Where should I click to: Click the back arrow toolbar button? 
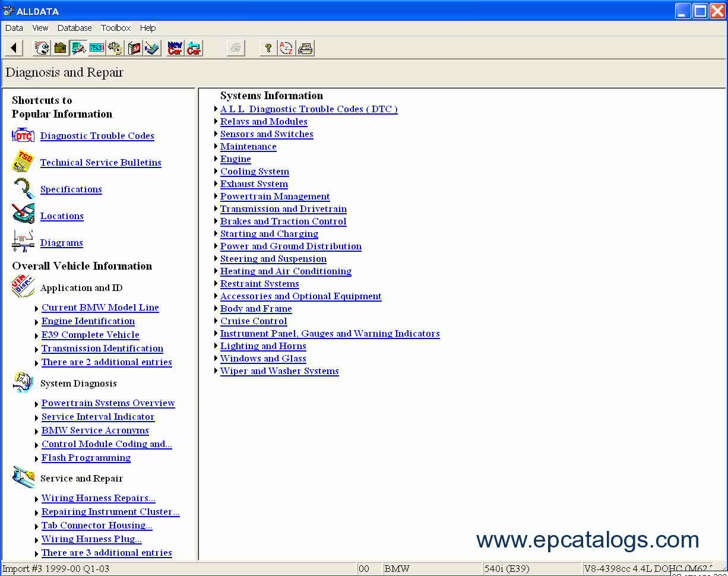pyautogui.click(x=13, y=48)
